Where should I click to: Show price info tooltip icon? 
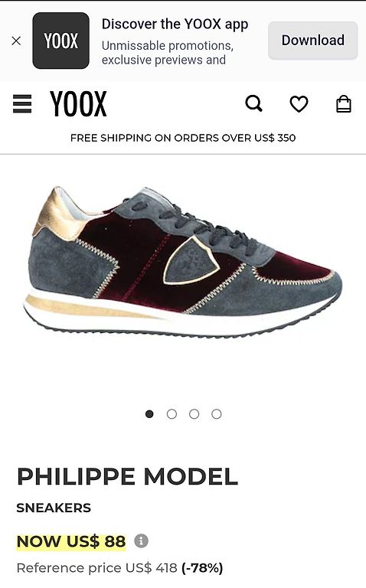[x=142, y=541]
